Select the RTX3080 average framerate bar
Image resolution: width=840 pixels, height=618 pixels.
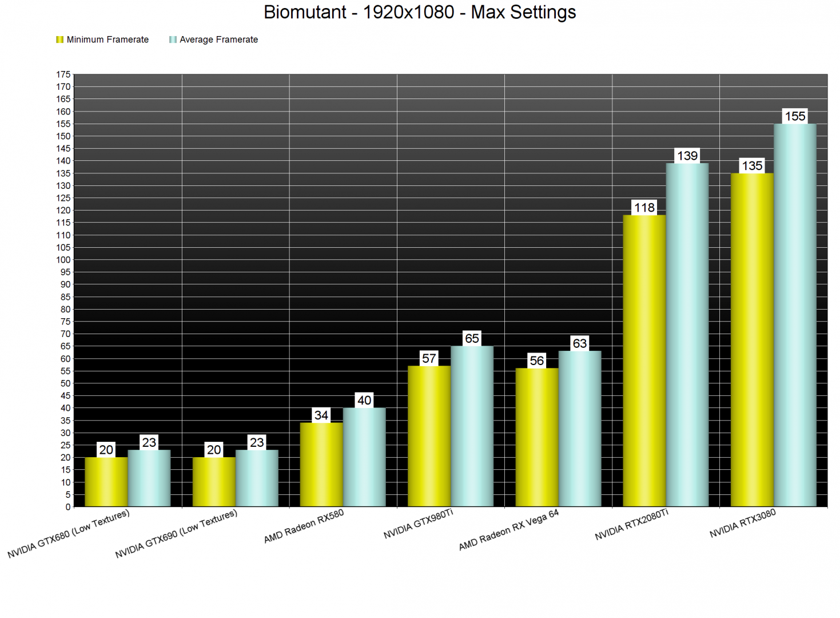coord(795,315)
